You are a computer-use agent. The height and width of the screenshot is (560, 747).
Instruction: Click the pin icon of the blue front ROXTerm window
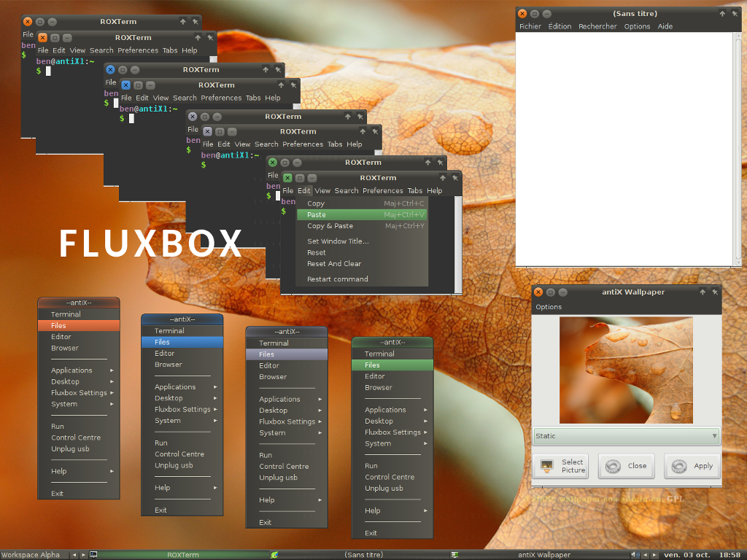(293, 85)
